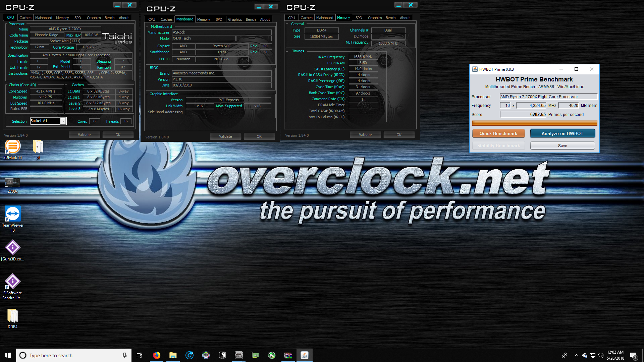Click Analyze on HWBOT button
The height and width of the screenshot is (362, 644).
click(562, 133)
